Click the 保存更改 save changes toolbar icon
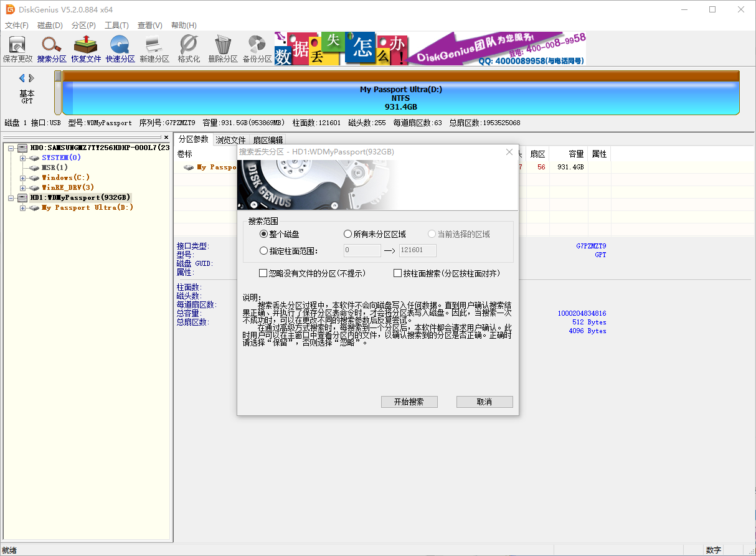This screenshot has height=556, width=756. click(x=17, y=50)
